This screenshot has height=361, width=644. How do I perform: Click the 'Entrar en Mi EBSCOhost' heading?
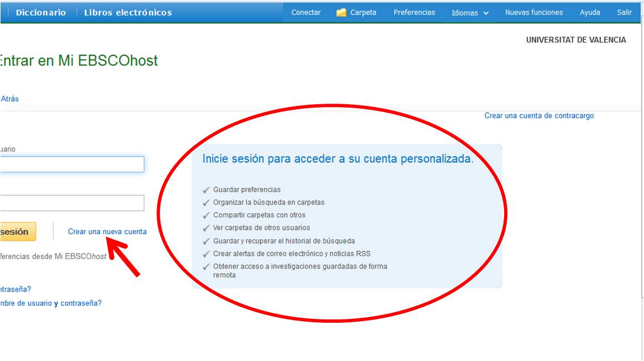(79, 60)
